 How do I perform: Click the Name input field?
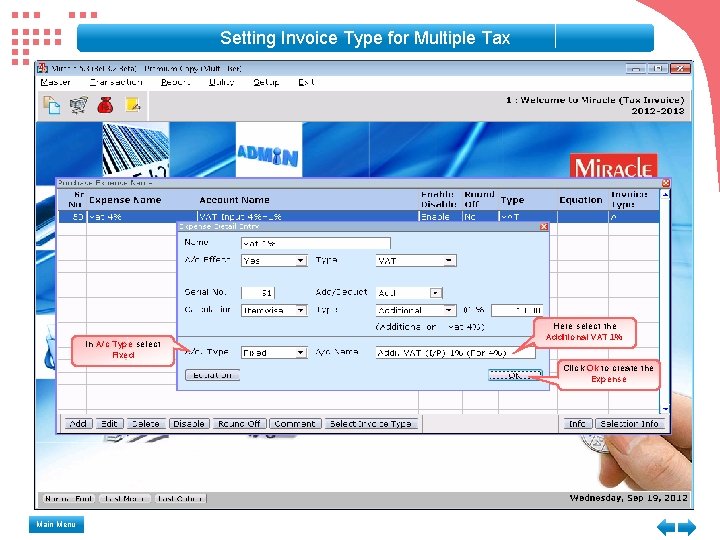click(316, 243)
